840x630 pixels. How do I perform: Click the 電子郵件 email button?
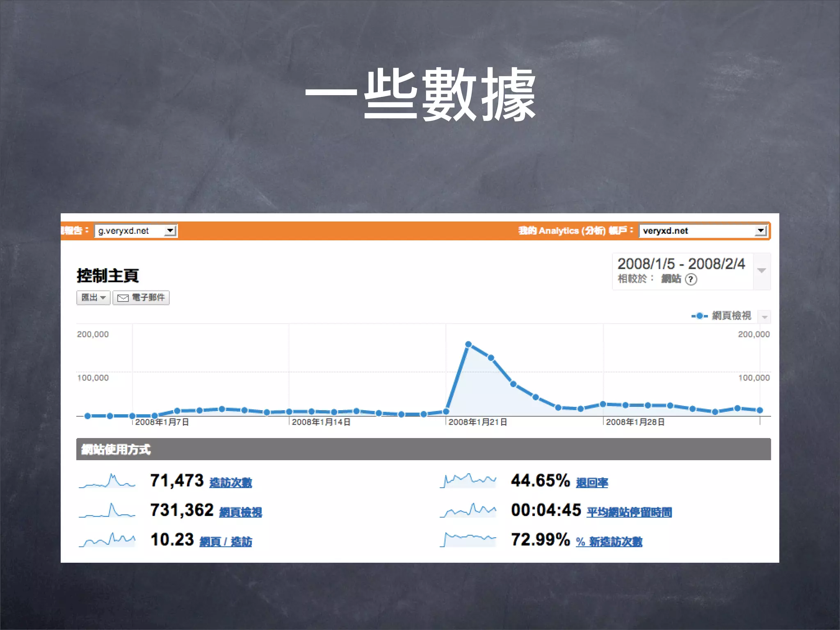click(x=141, y=297)
